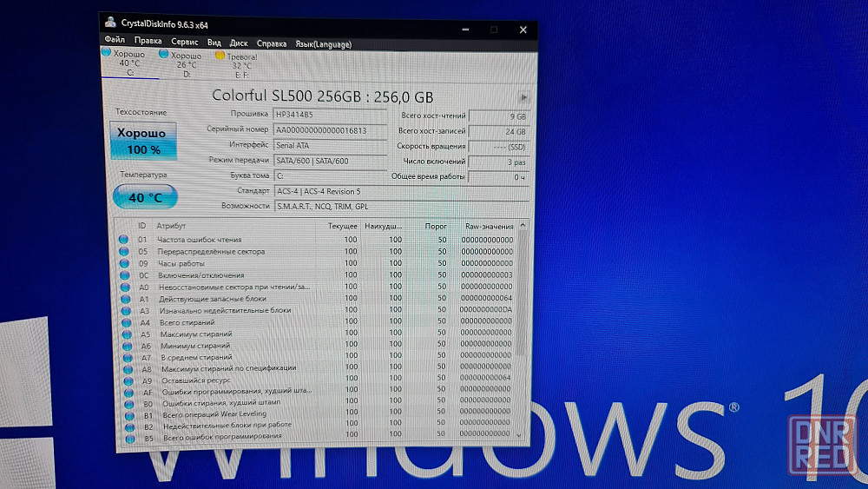Select the row Включения/отключения
This screenshot has width=868, height=489.
pyautogui.click(x=317, y=275)
